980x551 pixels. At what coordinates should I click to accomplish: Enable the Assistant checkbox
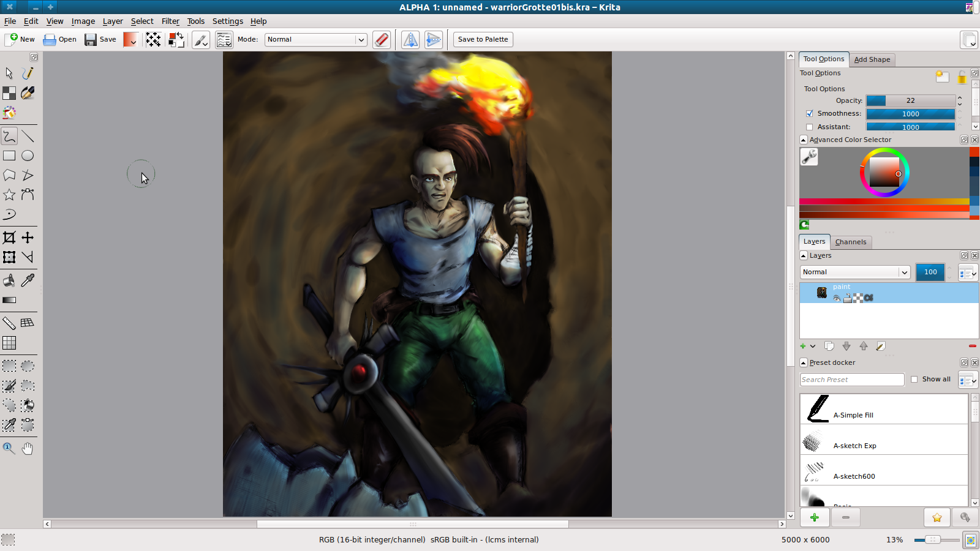(x=810, y=127)
